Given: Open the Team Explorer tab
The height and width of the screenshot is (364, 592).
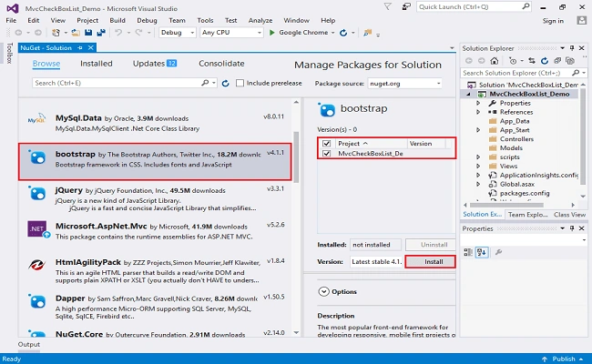Looking at the screenshot, I should click(528, 215).
